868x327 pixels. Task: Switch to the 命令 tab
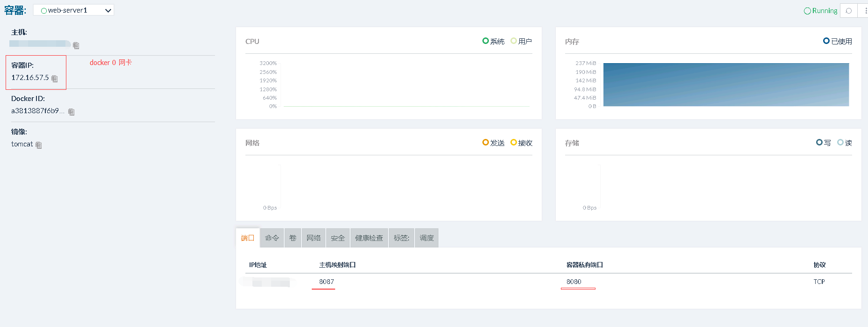coord(272,238)
